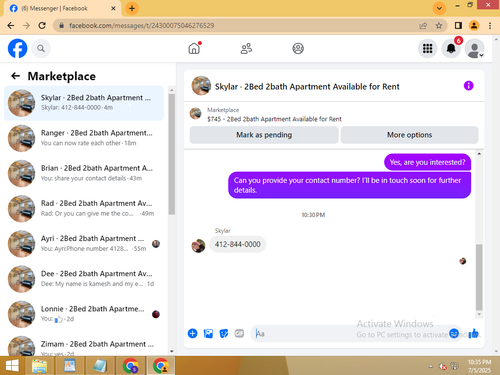Open the Friends icon in top navigation
Screen dimensions: 500x375
(x=246, y=49)
